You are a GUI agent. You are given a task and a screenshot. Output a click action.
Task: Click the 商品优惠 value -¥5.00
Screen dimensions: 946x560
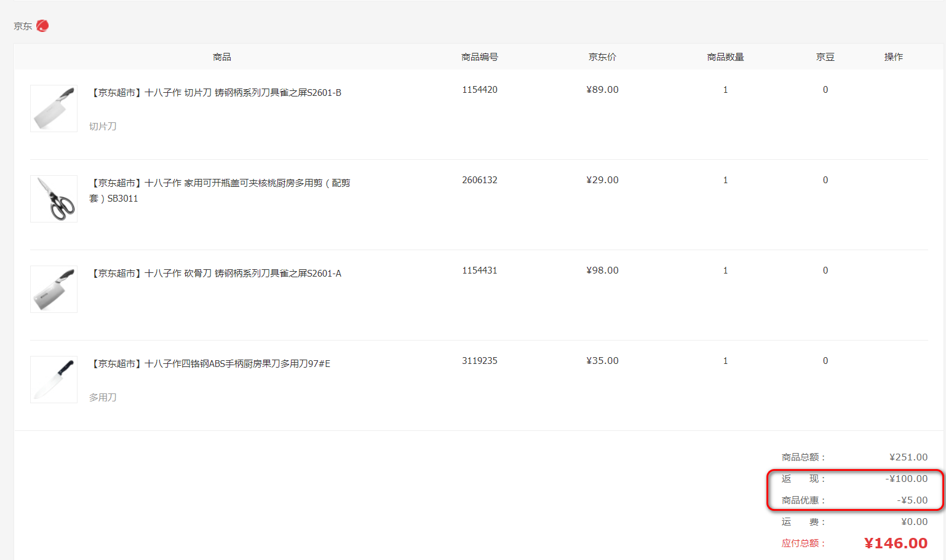point(912,500)
